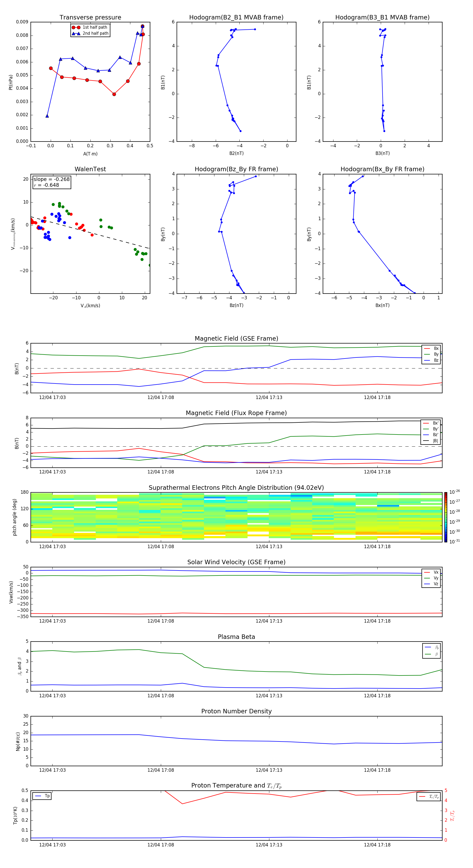Click the "Hodogram(Bx_By FR frame)" title

(382, 169)
